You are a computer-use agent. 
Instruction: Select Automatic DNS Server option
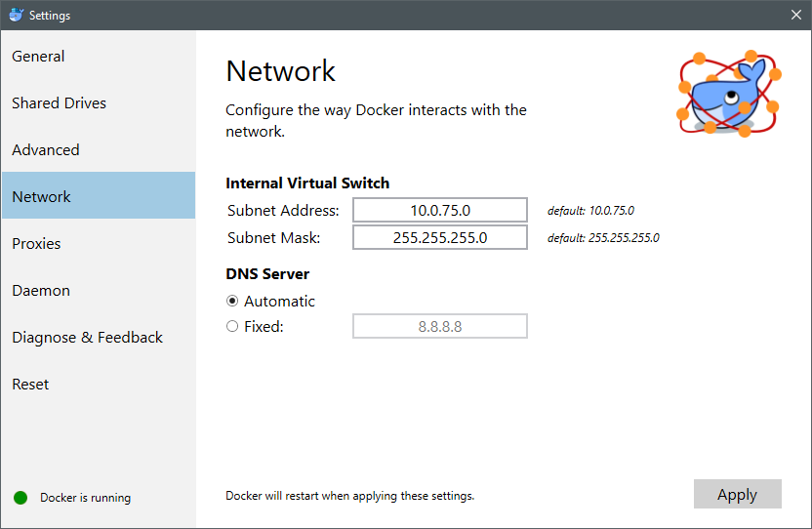tap(232, 301)
